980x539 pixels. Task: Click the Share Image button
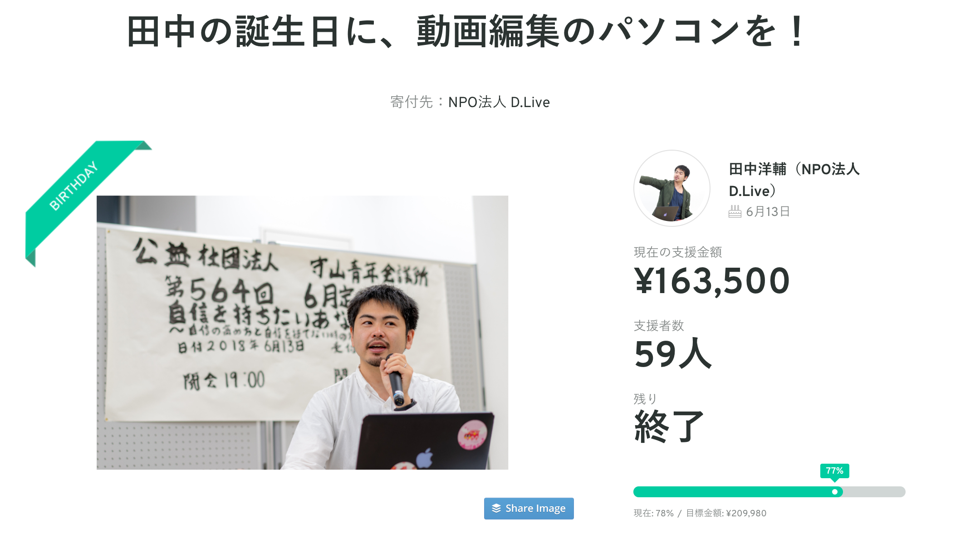click(x=529, y=508)
